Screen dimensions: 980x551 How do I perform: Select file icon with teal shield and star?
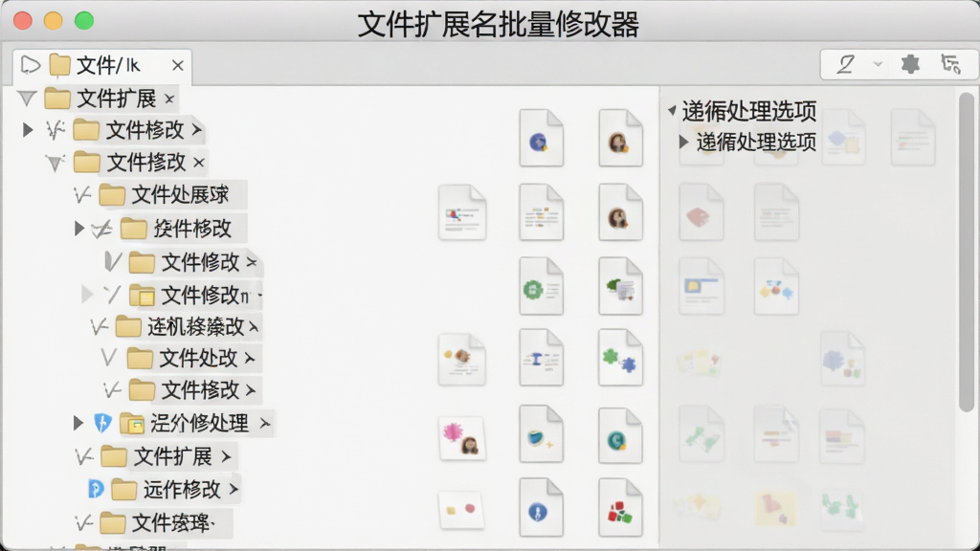(542, 434)
